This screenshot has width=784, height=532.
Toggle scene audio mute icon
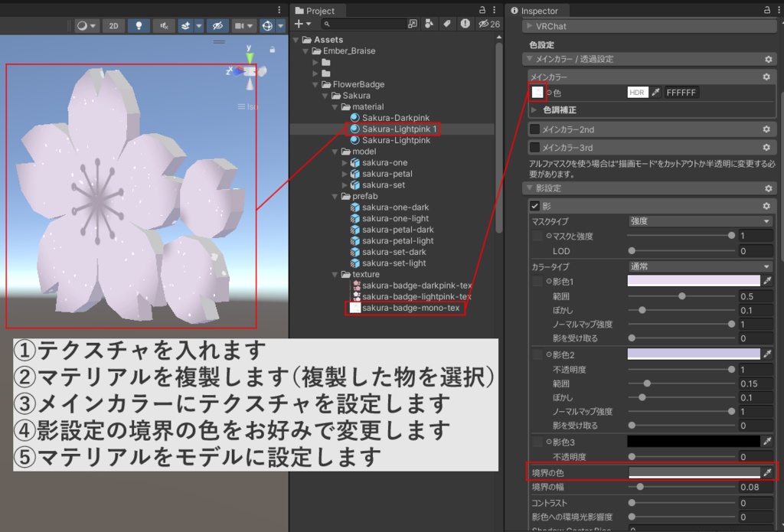164,25
